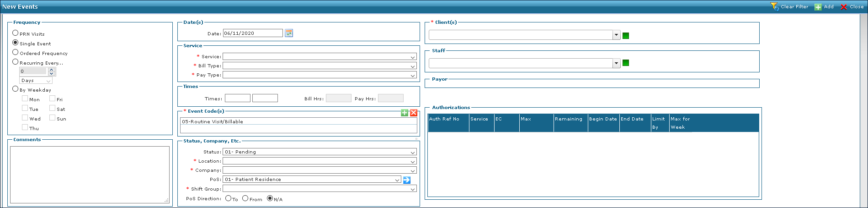Select By Weekday frequency option
868x208 pixels.
[16, 89]
